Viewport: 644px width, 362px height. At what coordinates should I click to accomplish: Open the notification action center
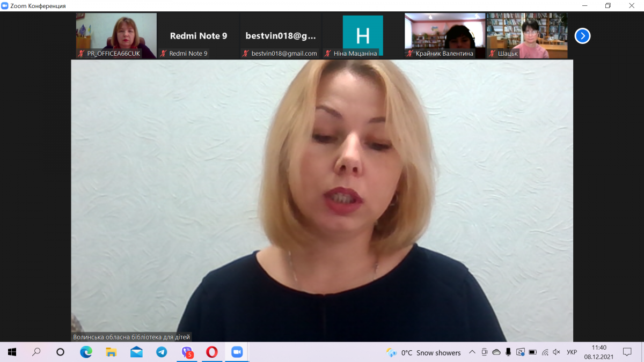pyautogui.click(x=627, y=352)
